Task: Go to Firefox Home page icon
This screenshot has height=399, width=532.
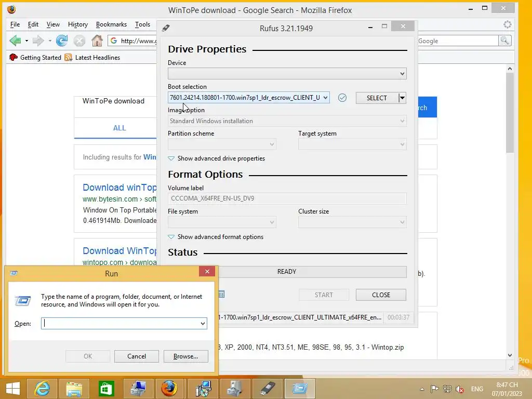Action: (97, 41)
